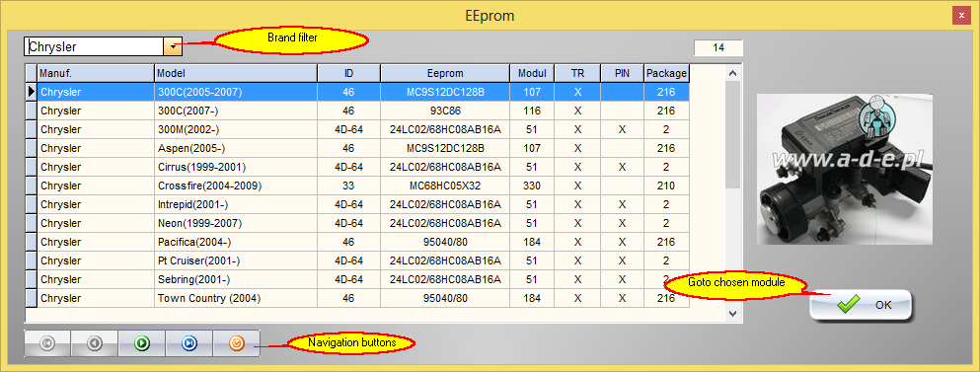Click the Package column header
The image size is (980, 372).
[666, 73]
